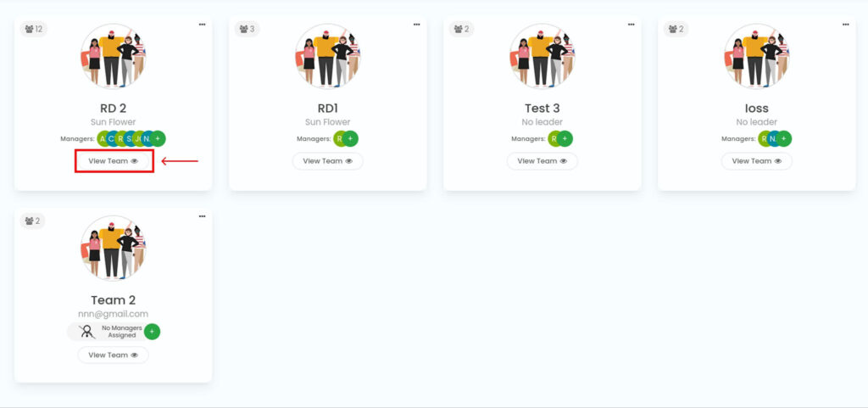Click the No Managers Assigned label
Viewport: 868px width, 408px height.
(122, 332)
